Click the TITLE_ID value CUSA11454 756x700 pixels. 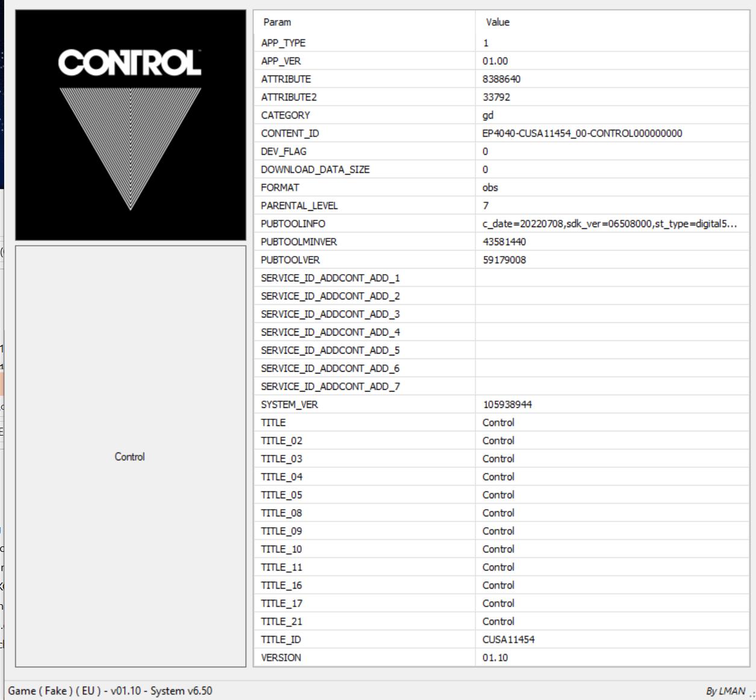[x=508, y=639]
